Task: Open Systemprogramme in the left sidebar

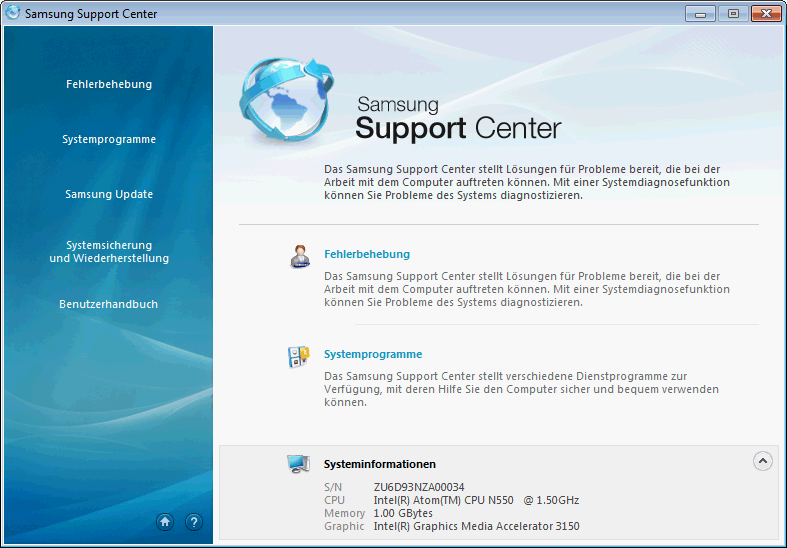Action: click(109, 140)
